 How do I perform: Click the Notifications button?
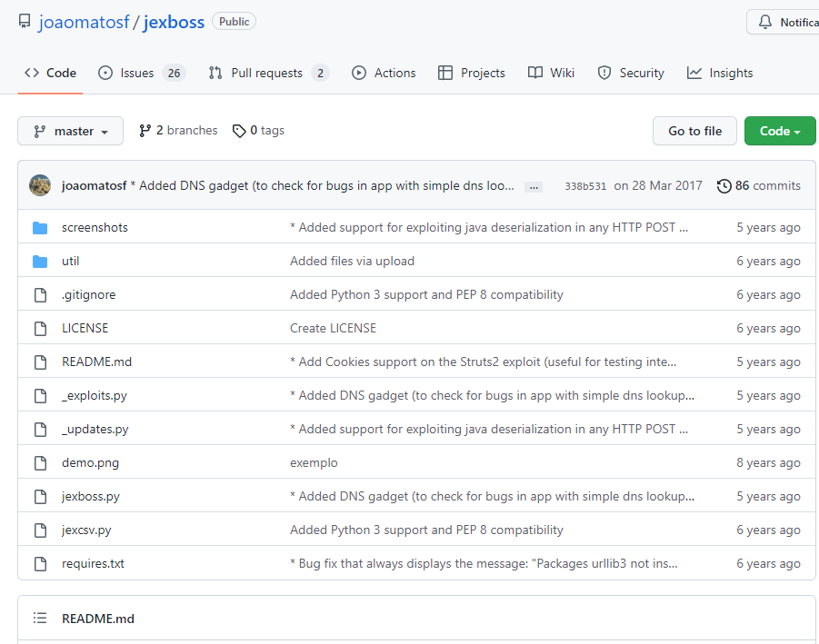point(783,22)
